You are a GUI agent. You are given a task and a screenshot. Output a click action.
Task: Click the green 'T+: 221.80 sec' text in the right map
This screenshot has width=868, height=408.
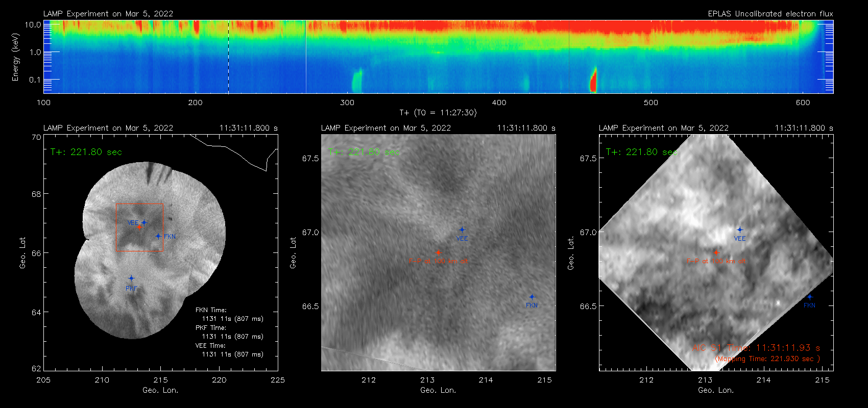(642, 152)
